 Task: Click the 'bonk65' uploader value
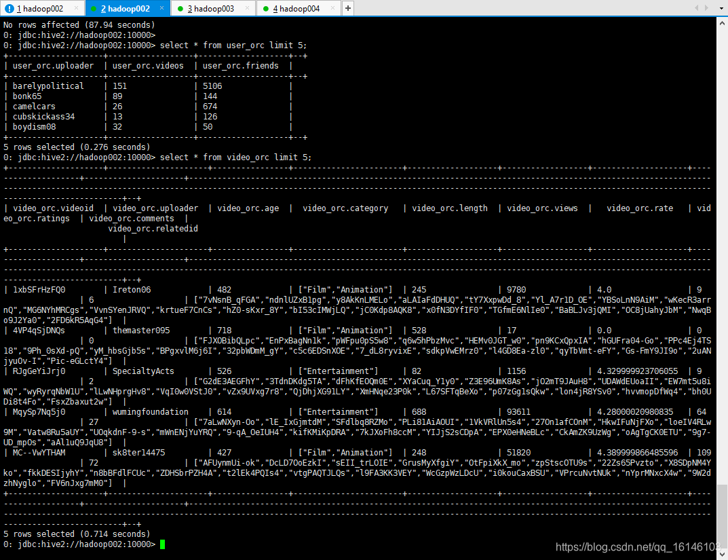point(27,96)
